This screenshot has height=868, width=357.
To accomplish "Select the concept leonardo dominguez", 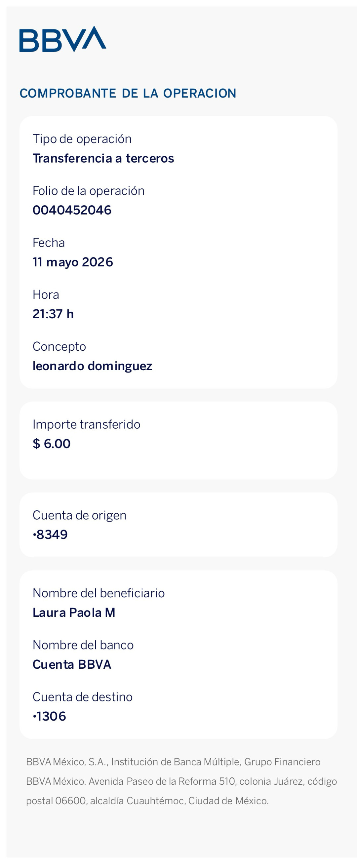I will click(x=92, y=366).
